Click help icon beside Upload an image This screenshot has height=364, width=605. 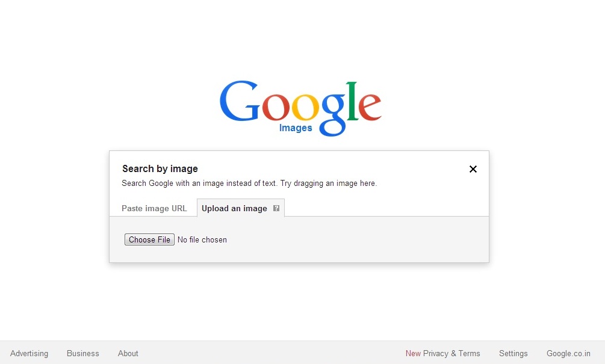[x=276, y=208]
